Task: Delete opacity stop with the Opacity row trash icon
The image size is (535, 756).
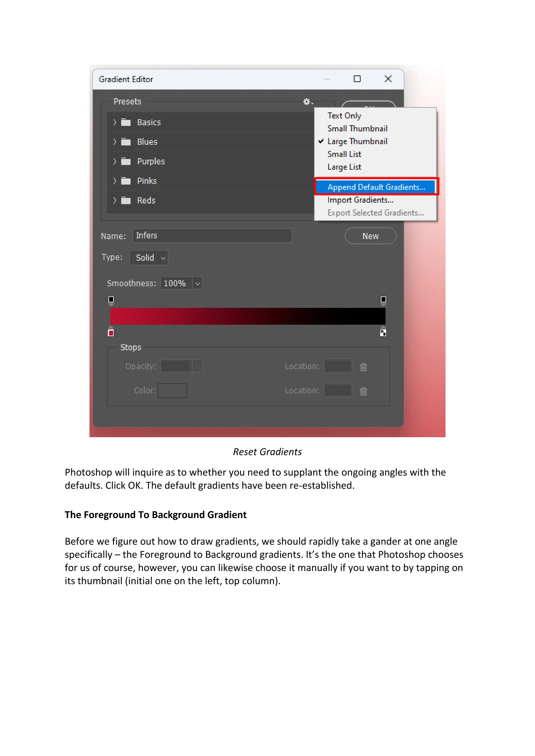Action: coord(363,367)
